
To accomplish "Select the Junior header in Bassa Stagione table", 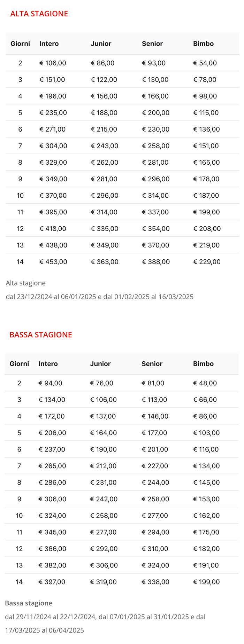I will point(100,363).
